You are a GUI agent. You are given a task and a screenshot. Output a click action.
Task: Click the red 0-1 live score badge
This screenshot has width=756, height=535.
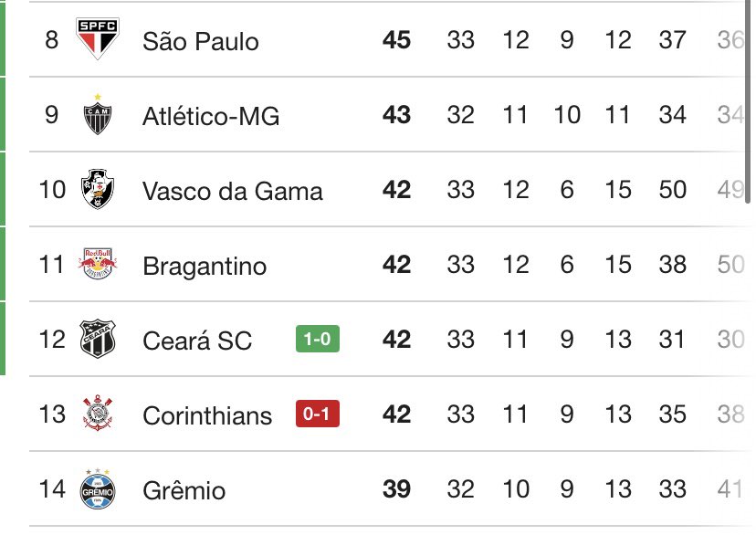tap(317, 414)
